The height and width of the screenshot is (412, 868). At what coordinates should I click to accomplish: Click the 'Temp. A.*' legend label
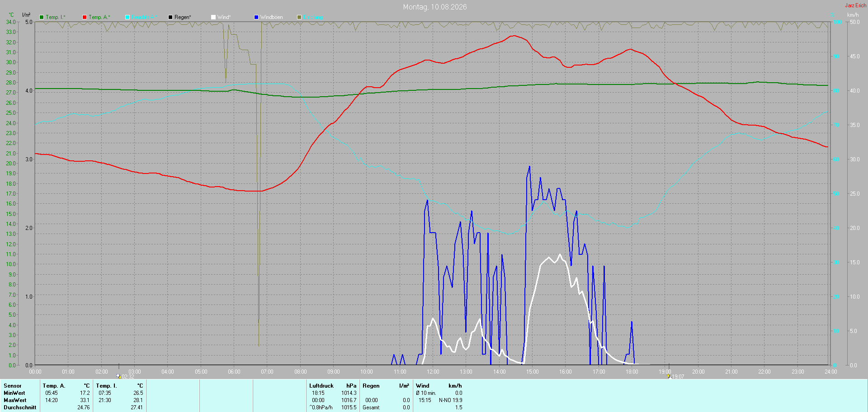[x=99, y=17]
